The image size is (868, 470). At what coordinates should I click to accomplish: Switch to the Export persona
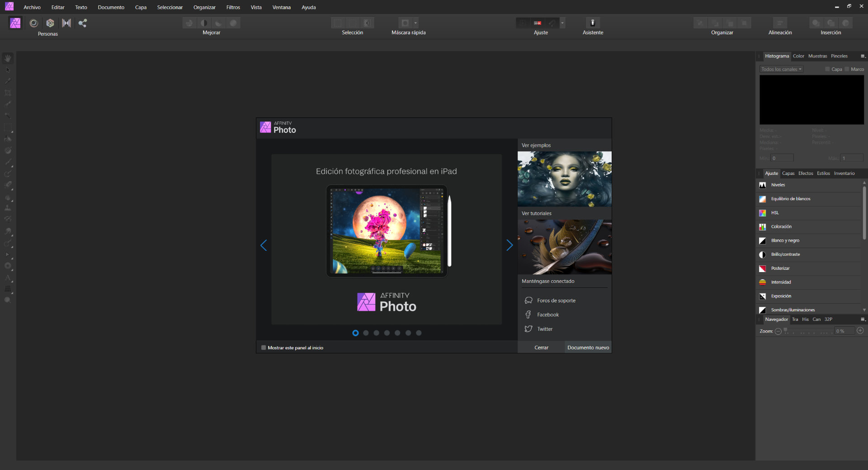pyautogui.click(x=82, y=23)
